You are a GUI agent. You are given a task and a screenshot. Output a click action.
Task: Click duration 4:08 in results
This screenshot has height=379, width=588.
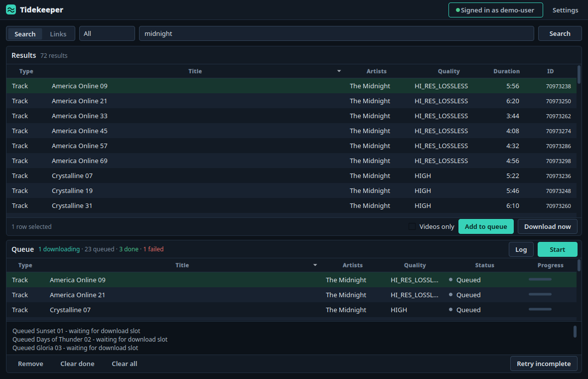513,131
